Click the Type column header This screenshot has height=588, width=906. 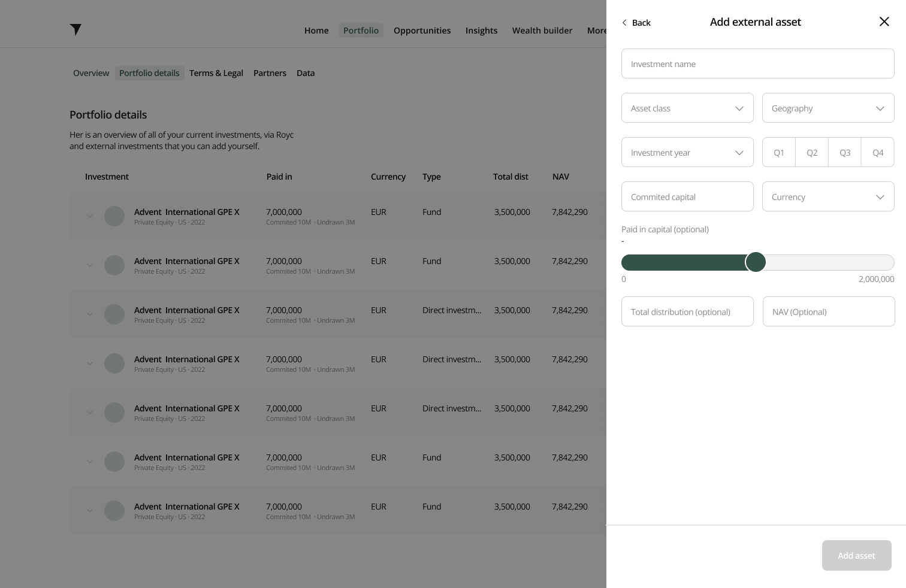[431, 177]
